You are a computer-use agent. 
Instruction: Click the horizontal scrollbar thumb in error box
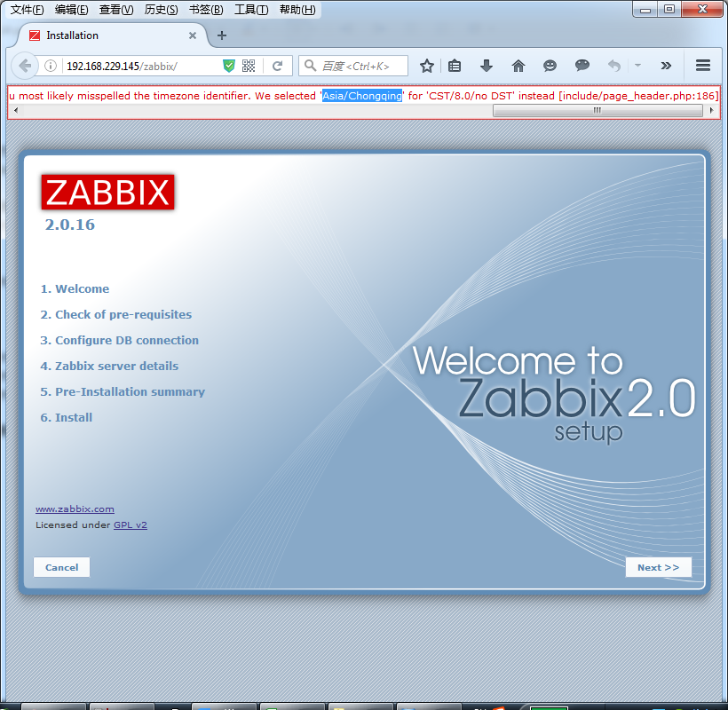[x=597, y=110]
